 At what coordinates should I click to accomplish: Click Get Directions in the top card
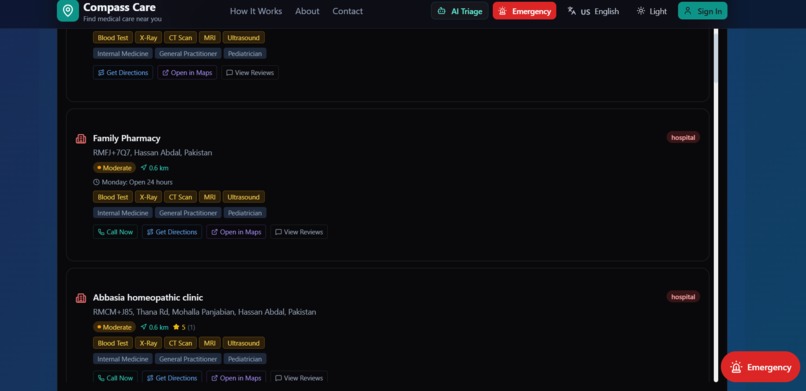tap(123, 72)
